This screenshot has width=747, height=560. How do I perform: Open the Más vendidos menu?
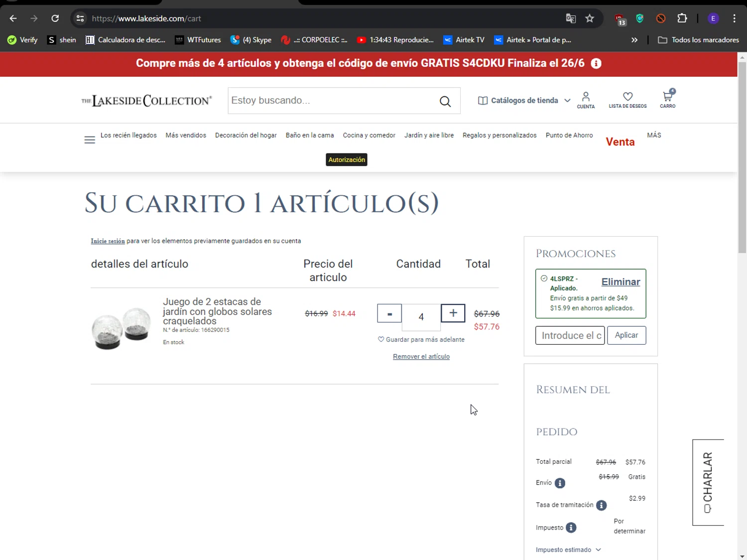pyautogui.click(x=186, y=136)
